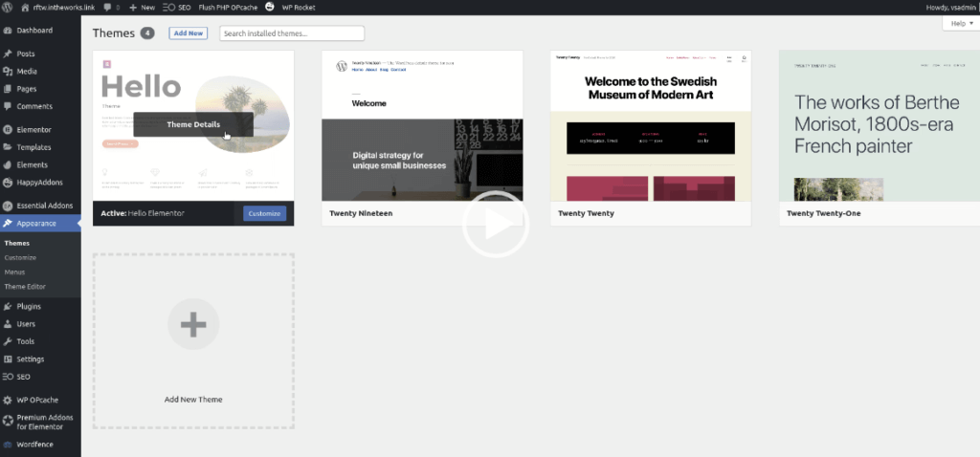Click the Add New button beside Themes
The height and width of the screenshot is (457, 980).
[189, 33]
